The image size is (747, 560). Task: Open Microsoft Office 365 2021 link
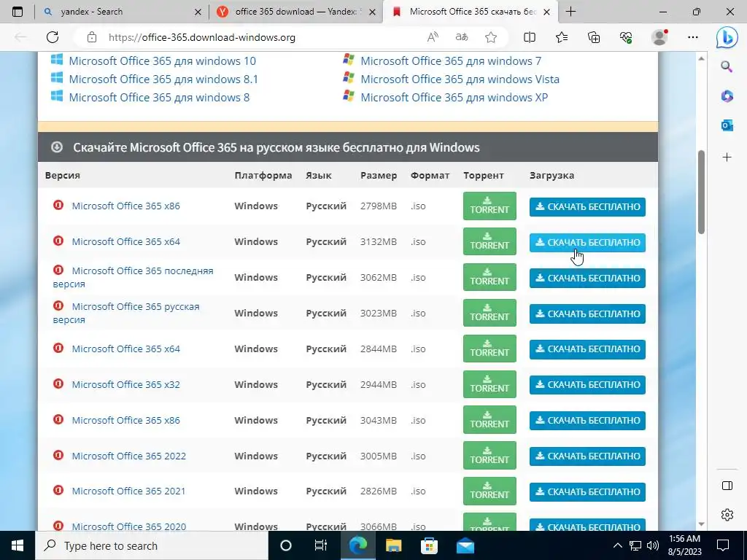[128, 491]
